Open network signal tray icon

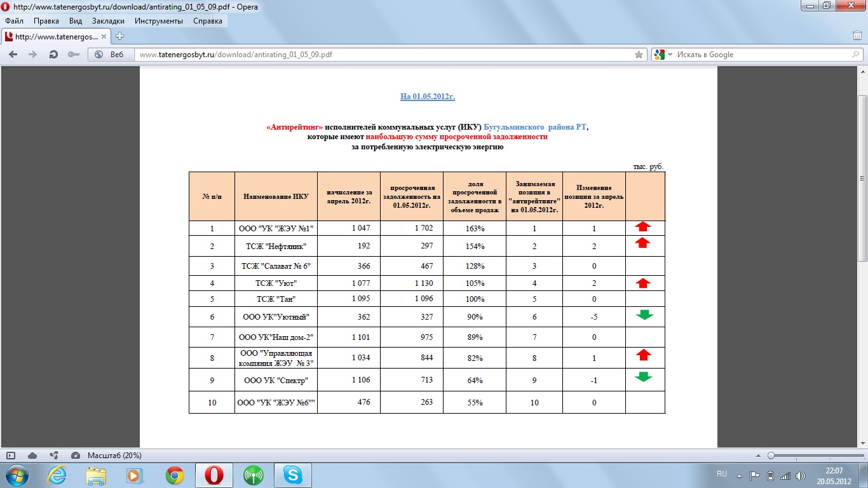coord(785,475)
